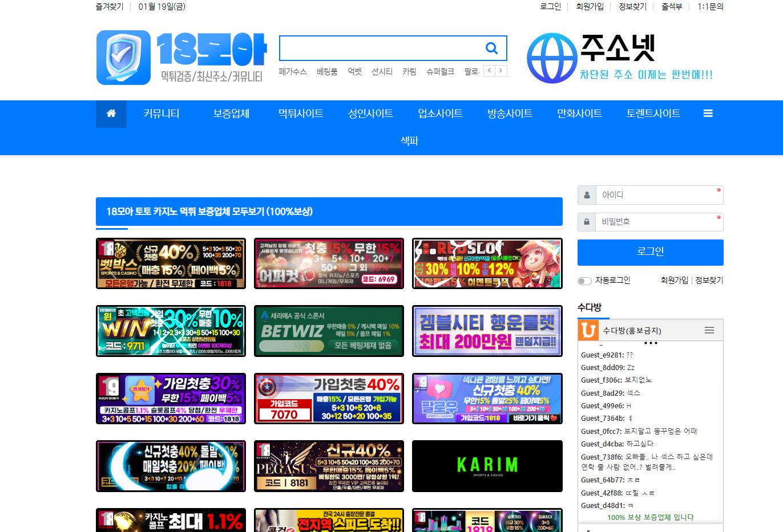Open the WIN banner with code 9711
The width and height of the screenshot is (783, 532).
171,331
